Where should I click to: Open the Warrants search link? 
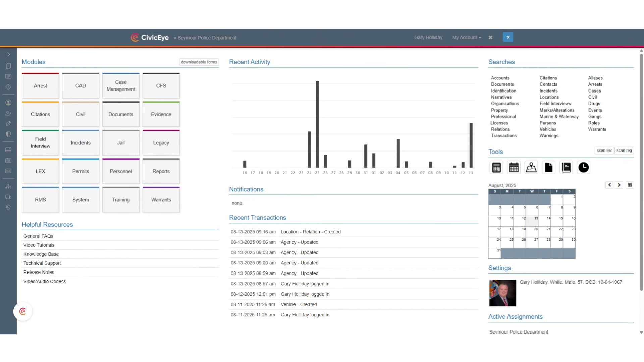(x=597, y=129)
